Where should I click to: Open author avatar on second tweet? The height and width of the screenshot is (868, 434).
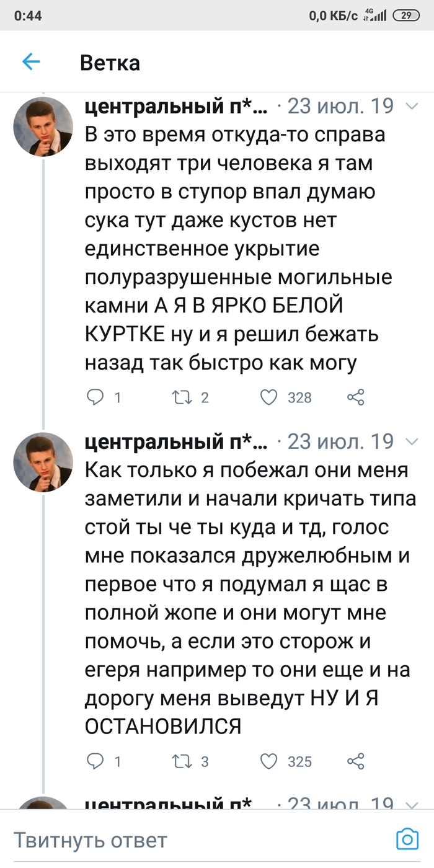(43, 462)
